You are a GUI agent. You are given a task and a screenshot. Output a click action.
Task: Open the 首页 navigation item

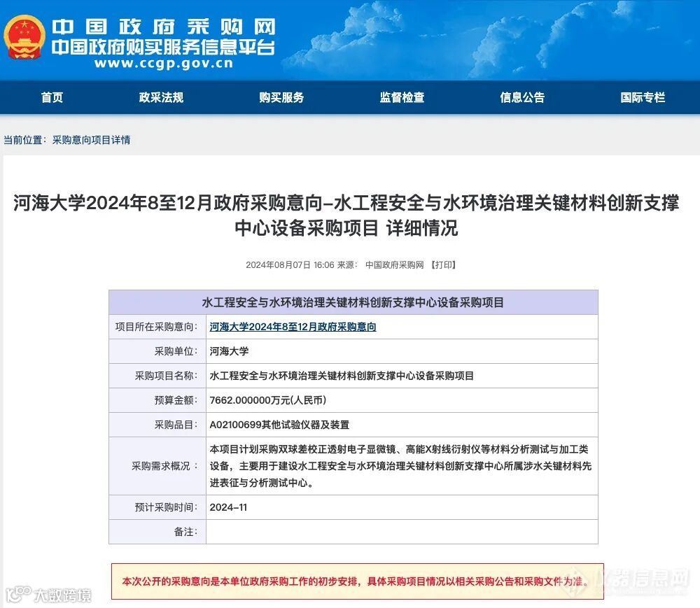(x=52, y=98)
